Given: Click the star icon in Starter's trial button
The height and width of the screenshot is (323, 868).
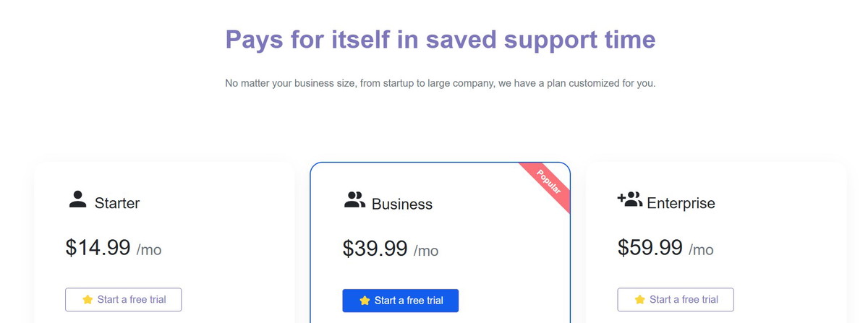Looking at the screenshot, I should point(88,300).
